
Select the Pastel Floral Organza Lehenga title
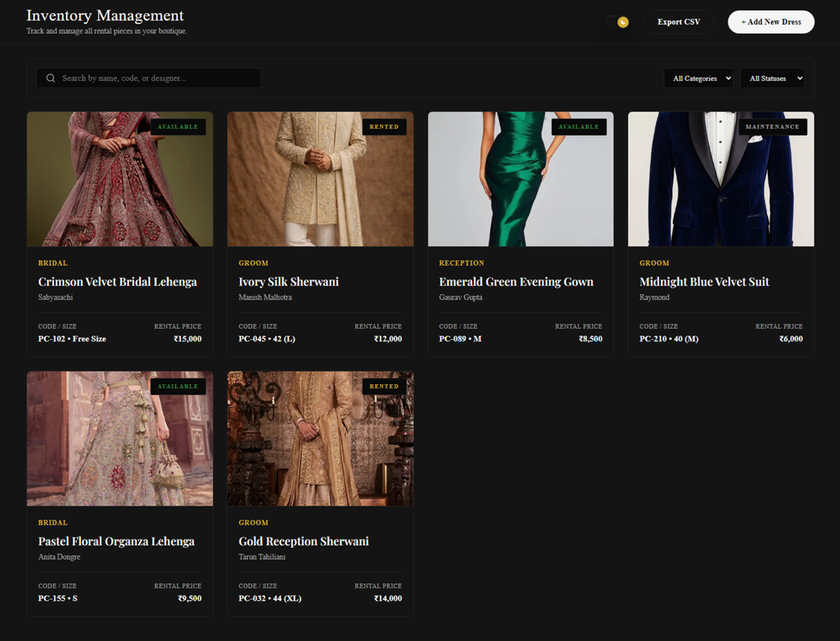click(x=116, y=541)
